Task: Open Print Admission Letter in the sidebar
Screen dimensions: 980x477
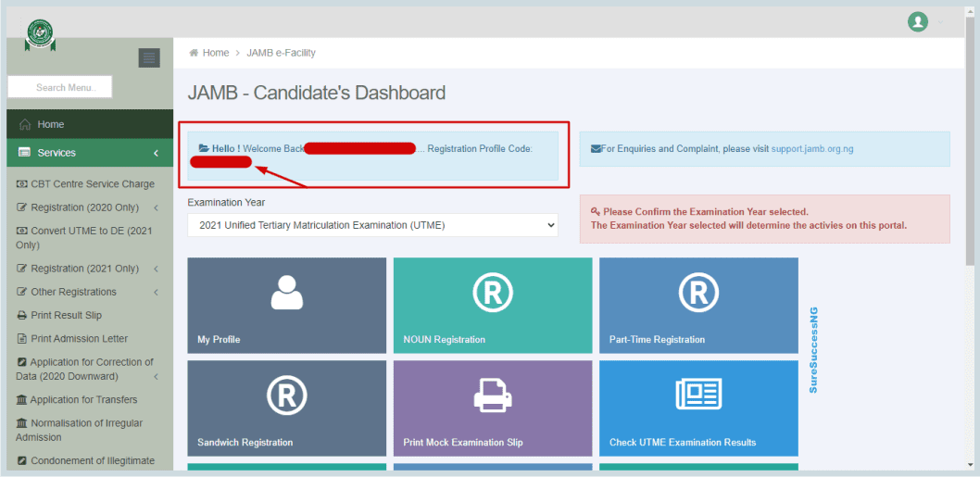Action: coord(80,338)
